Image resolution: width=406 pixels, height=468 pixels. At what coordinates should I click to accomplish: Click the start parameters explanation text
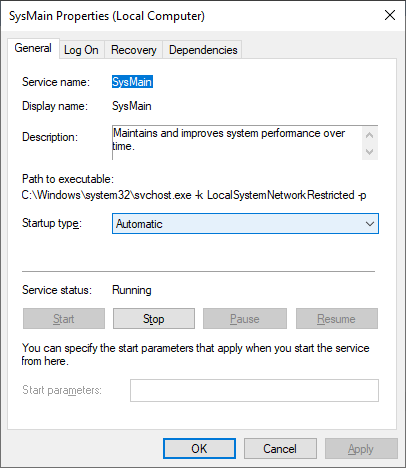(196, 354)
